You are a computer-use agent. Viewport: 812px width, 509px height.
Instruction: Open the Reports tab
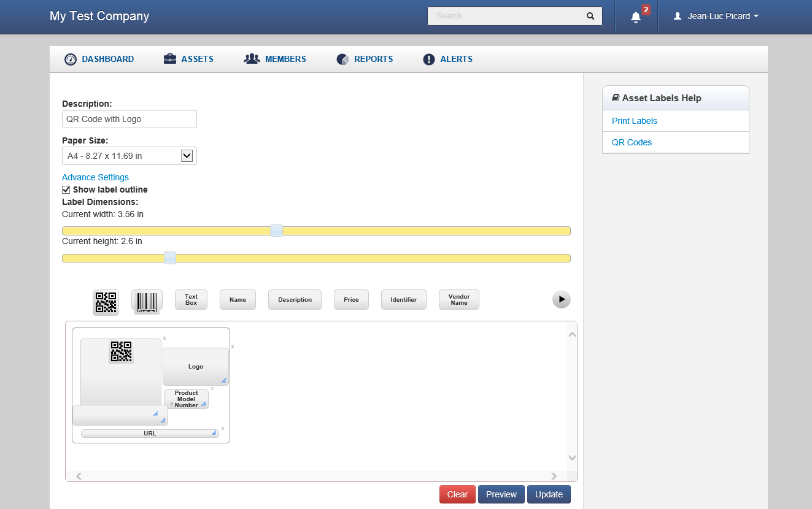pos(365,59)
